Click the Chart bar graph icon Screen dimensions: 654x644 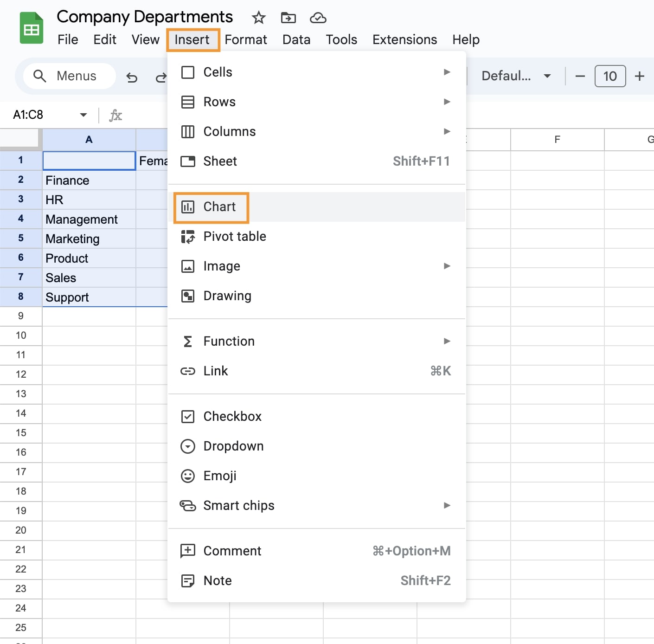[x=188, y=207]
